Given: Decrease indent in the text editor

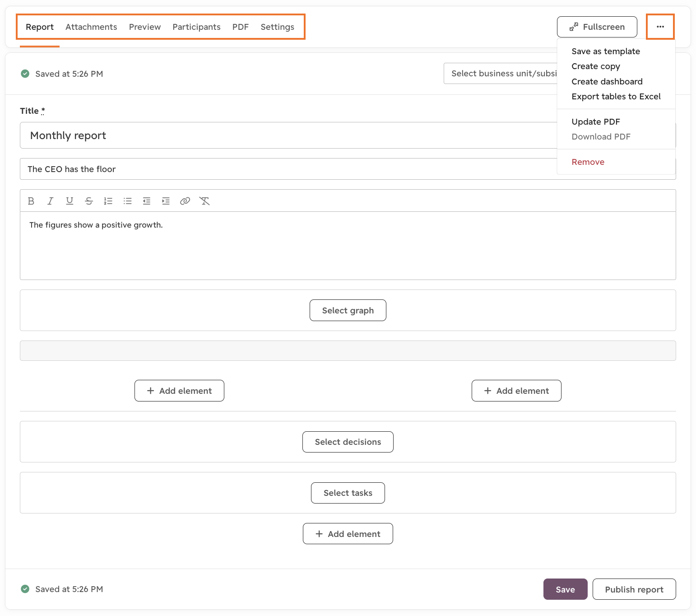Looking at the screenshot, I should coord(147,201).
